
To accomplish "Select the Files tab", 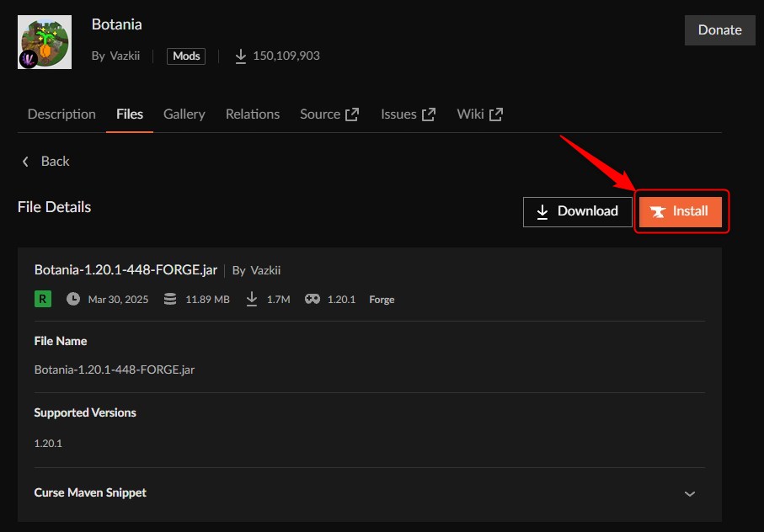I will [130, 114].
